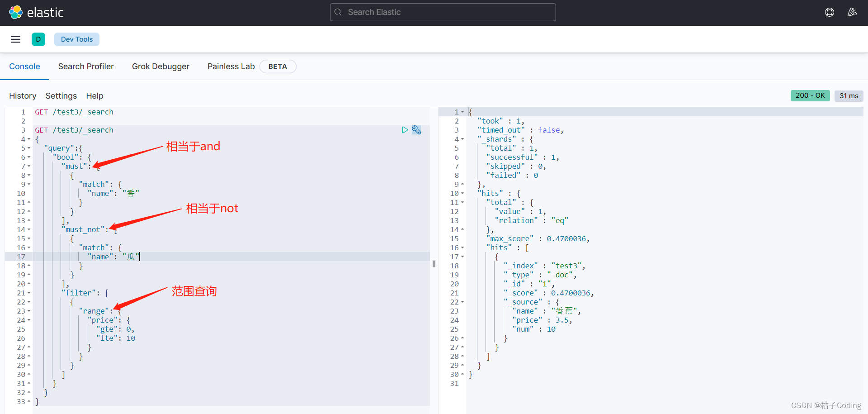Open the Dev Tools breadcrumb
Screen dimensions: 868x414
click(77, 39)
